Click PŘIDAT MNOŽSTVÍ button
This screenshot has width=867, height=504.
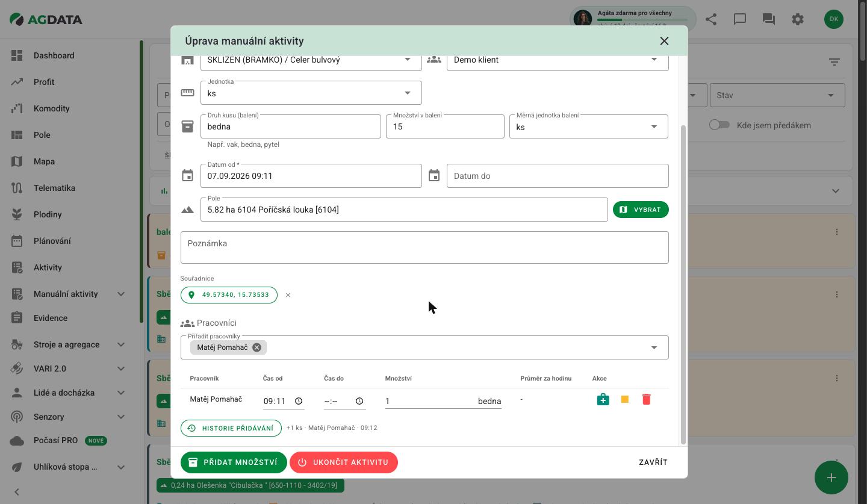tap(234, 462)
